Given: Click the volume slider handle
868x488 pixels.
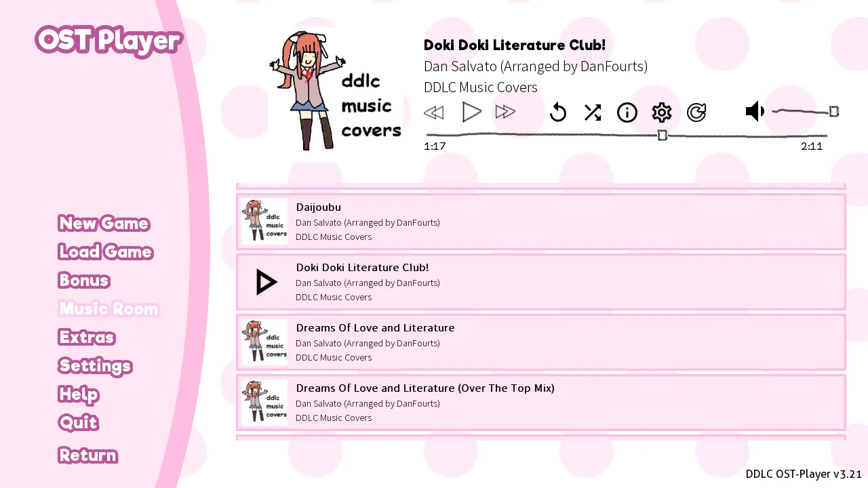Looking at the screenshot, I should pyautogui.click(x=834, y=112).
